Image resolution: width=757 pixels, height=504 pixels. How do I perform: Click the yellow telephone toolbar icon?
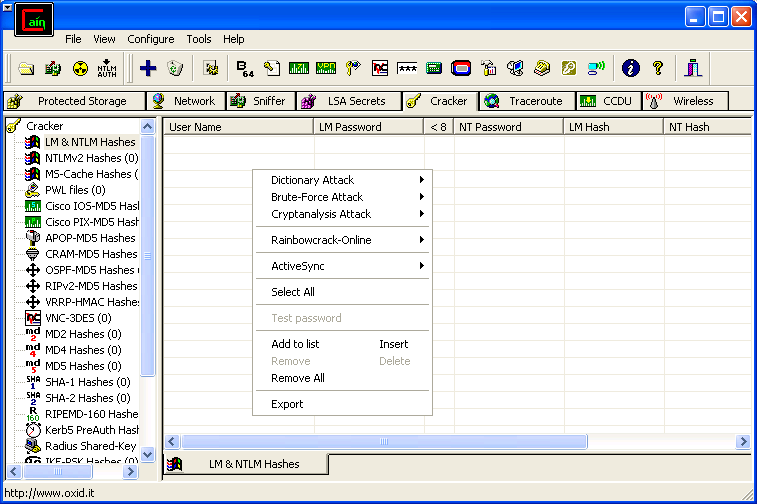(x=542, y=68)
